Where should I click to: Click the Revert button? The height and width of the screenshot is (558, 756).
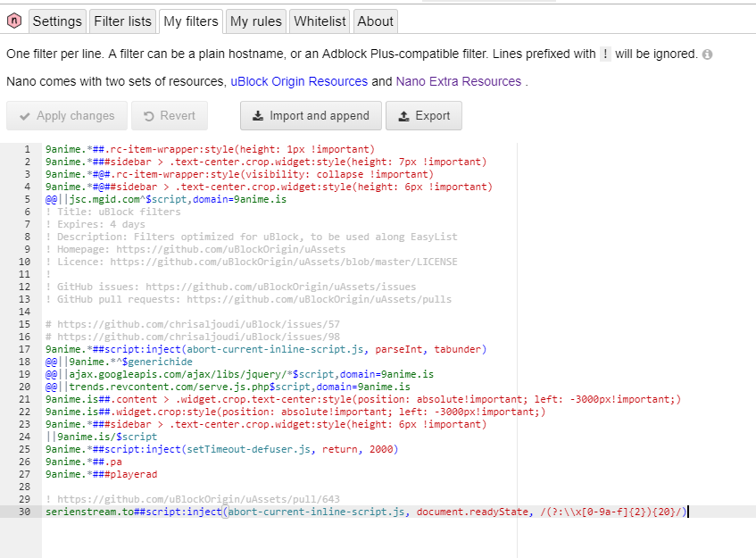pyautogui.click(x=170, y=116)
